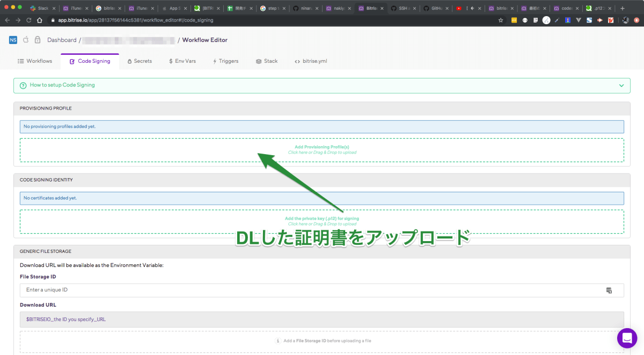Close the Slack browser tab
This screenshot has width=644, height=355.
click(54, 9)
